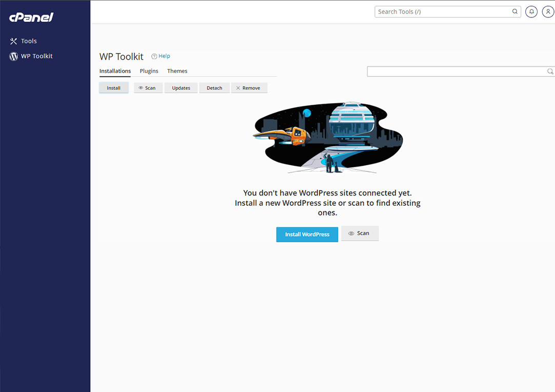Click the Detach button in the toolbar
555x392 pixels.
pyautogui.click(x=214, y=88)
